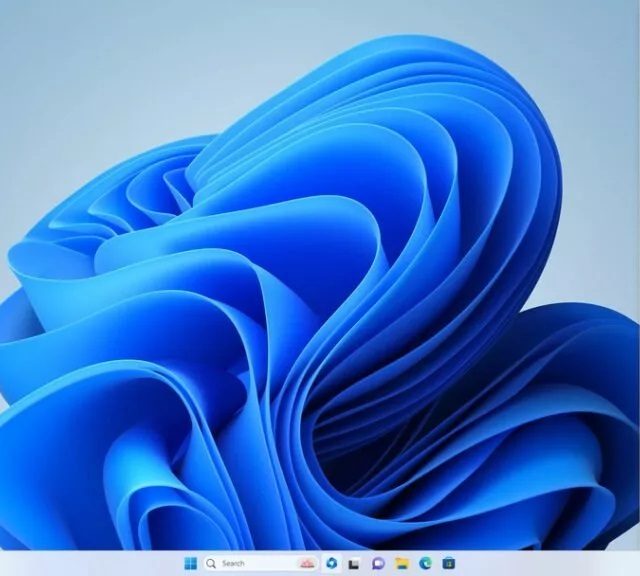This screenshot has width=640, height=576.
Task: Click the search highlight graphic in Search box
Action: 307,563
